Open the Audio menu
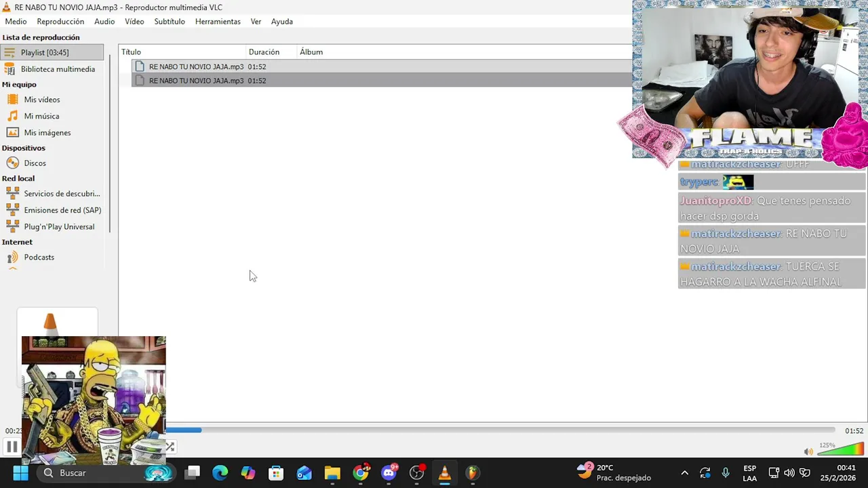Image resolution: width=868 pixels, height=488 pixels. click(x=104, y=22)
